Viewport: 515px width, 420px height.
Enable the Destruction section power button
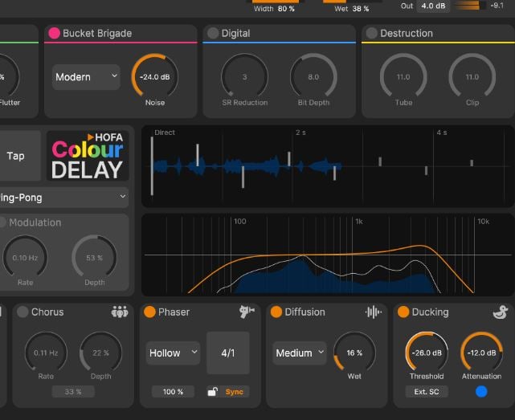coord(371,33)
